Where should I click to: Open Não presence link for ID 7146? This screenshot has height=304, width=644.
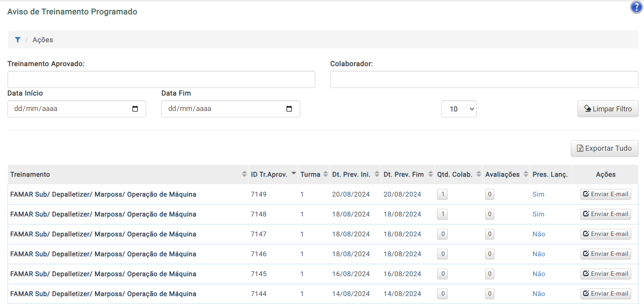[x=539, y=254]
